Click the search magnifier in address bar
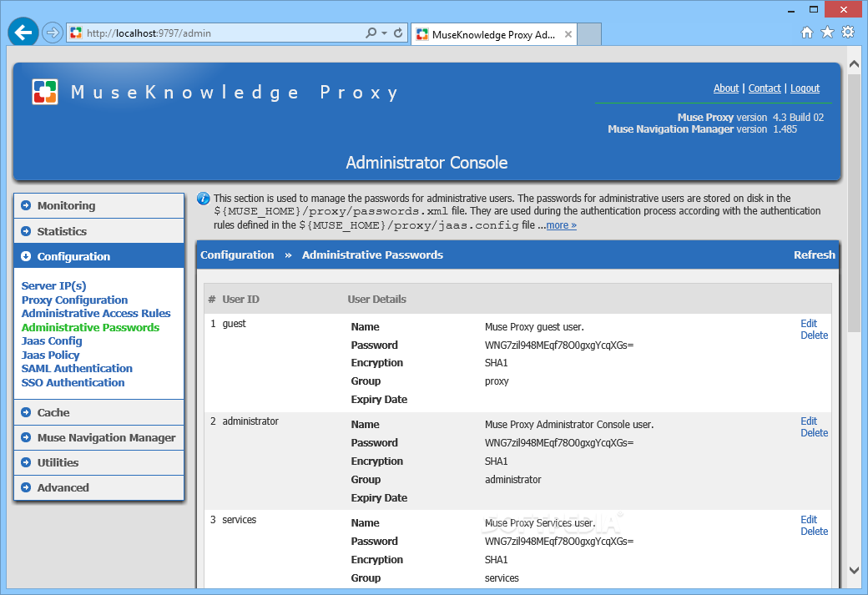 point(371,33)
